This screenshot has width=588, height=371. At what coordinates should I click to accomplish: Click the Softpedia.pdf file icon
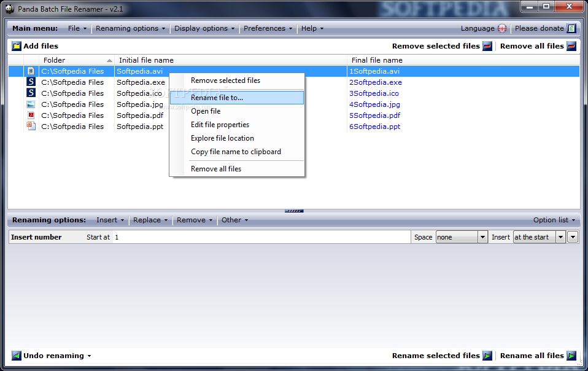(x=31, y=115)
